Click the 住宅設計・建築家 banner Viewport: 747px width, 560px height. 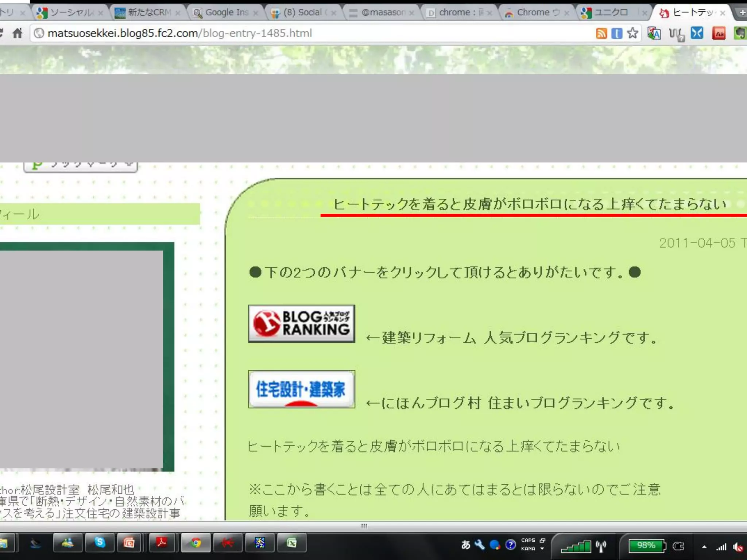tap(301, 389)
